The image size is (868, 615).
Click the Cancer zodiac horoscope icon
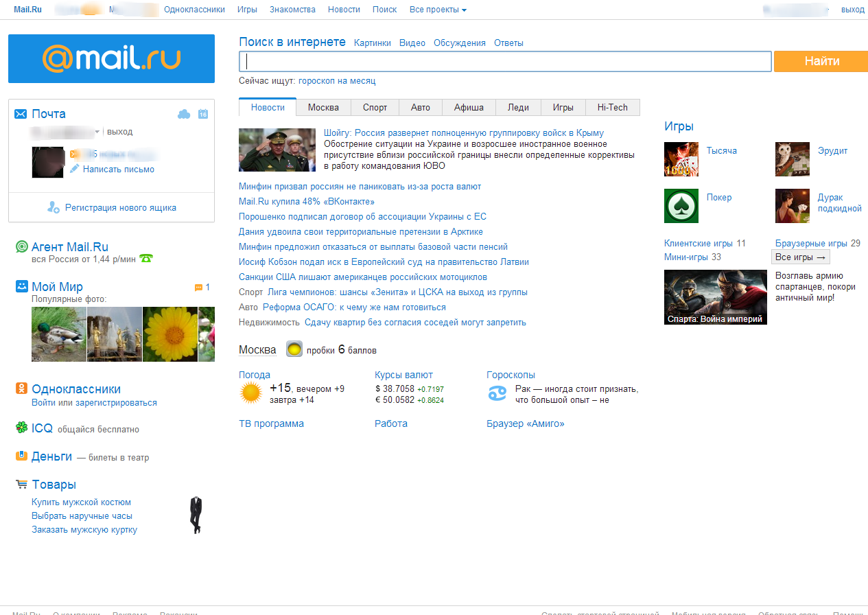[x=497, y=393]
